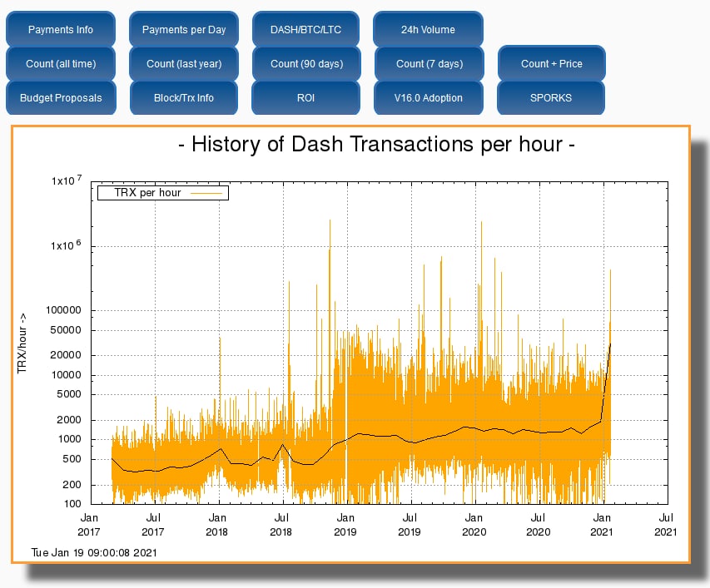
Task: Select Count (last year) view
Action: click(x=184, y=64)
